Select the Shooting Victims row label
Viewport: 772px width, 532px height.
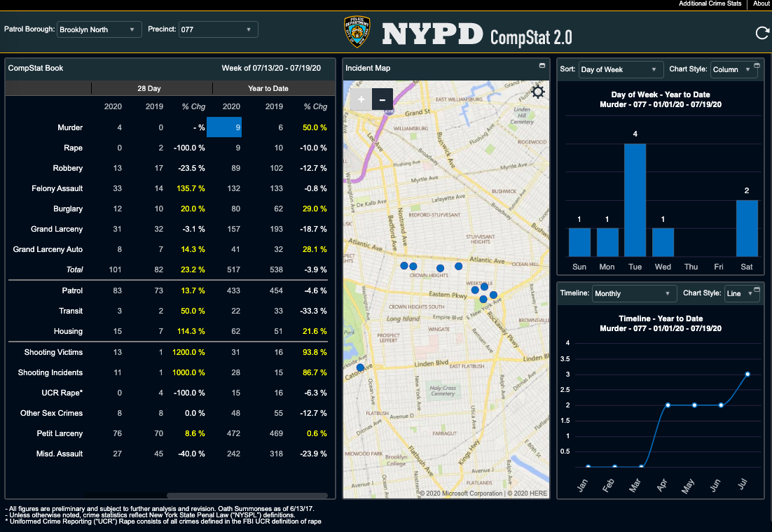point(53,352)
